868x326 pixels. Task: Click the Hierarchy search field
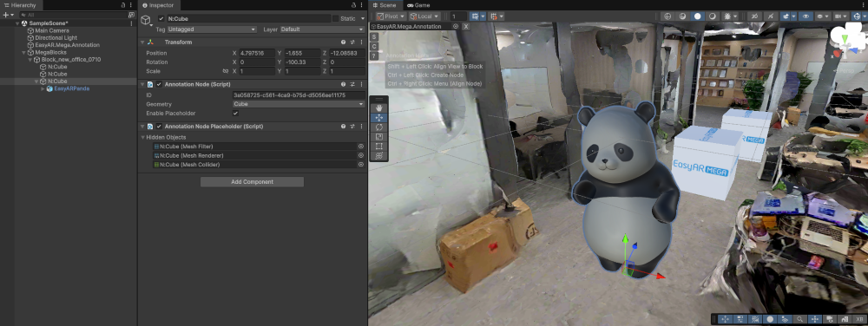[x=75, y=15]
